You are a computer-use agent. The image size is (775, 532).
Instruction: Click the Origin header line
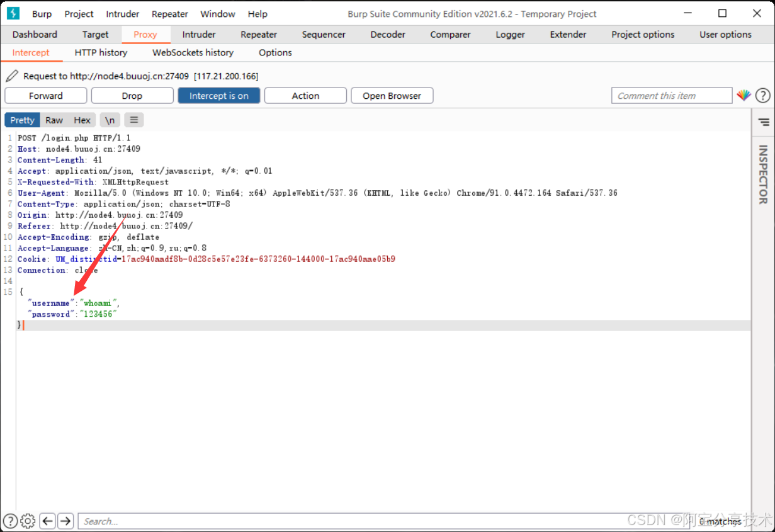tap(100, 215)
